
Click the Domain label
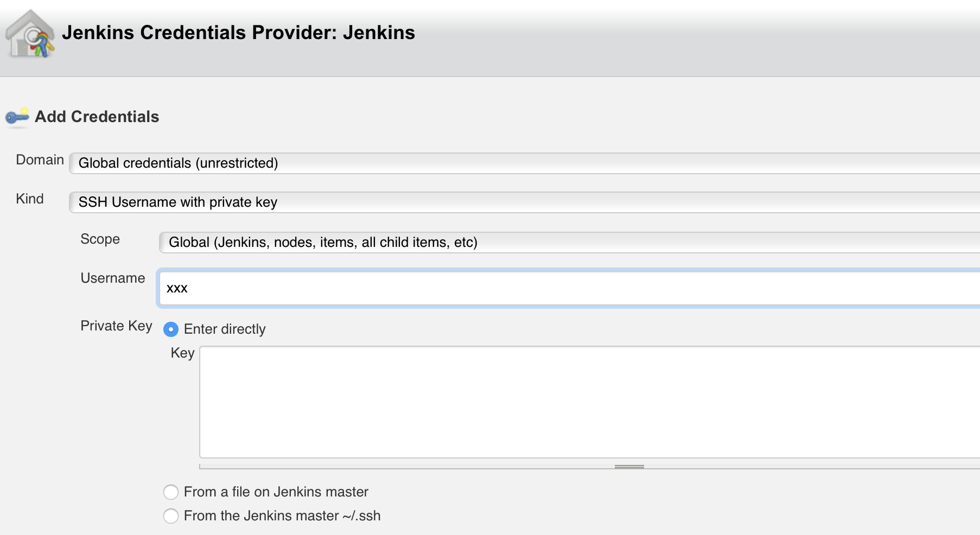pyautogui.click(x=40, y=160)
